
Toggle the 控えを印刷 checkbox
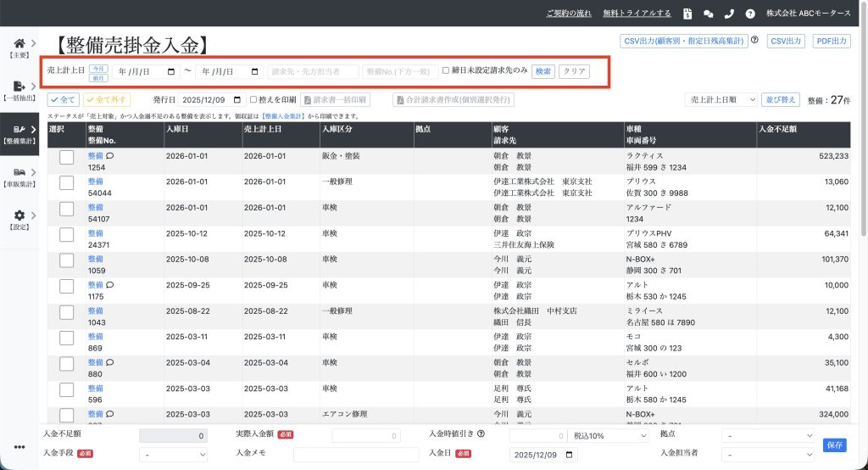tap(253, 100)
